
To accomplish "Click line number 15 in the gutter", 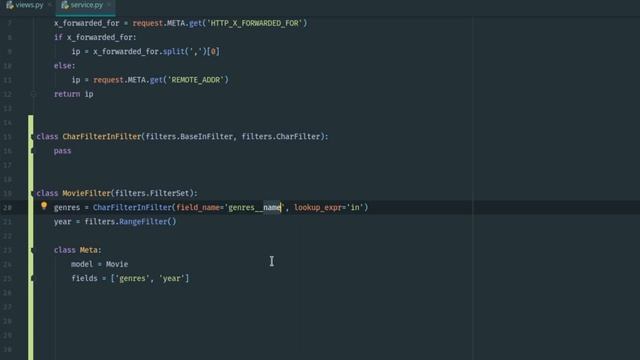I will [8, 137].
